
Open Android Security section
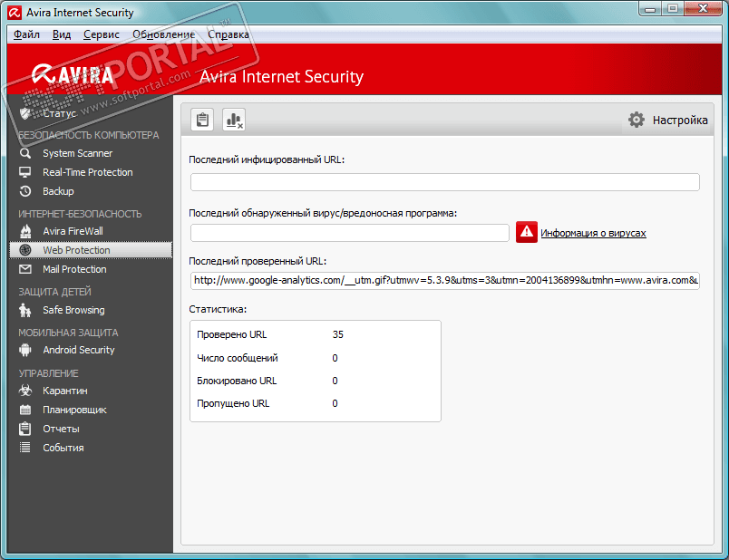79,351
